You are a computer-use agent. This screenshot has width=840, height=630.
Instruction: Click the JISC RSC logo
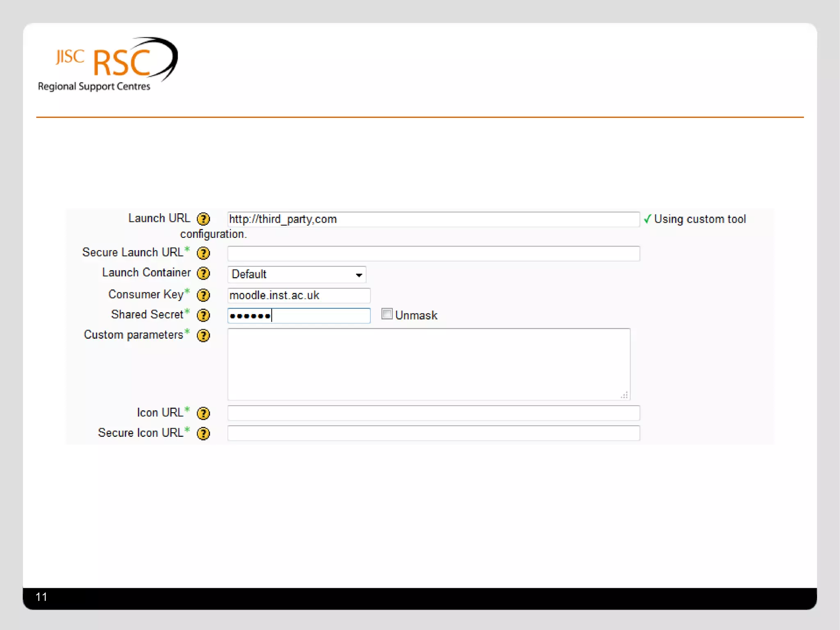(x=107, y=64)
